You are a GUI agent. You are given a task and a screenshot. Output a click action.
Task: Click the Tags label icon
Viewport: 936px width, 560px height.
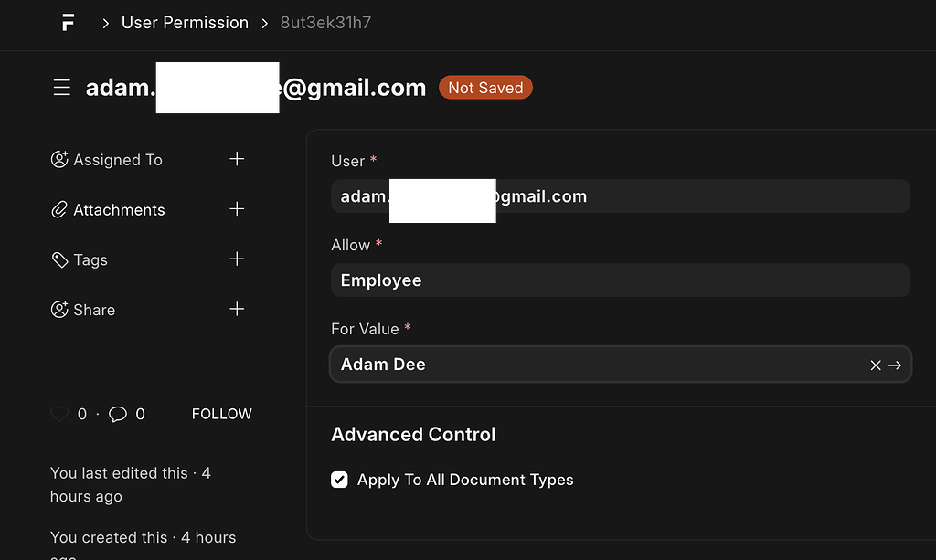point(58,259)
